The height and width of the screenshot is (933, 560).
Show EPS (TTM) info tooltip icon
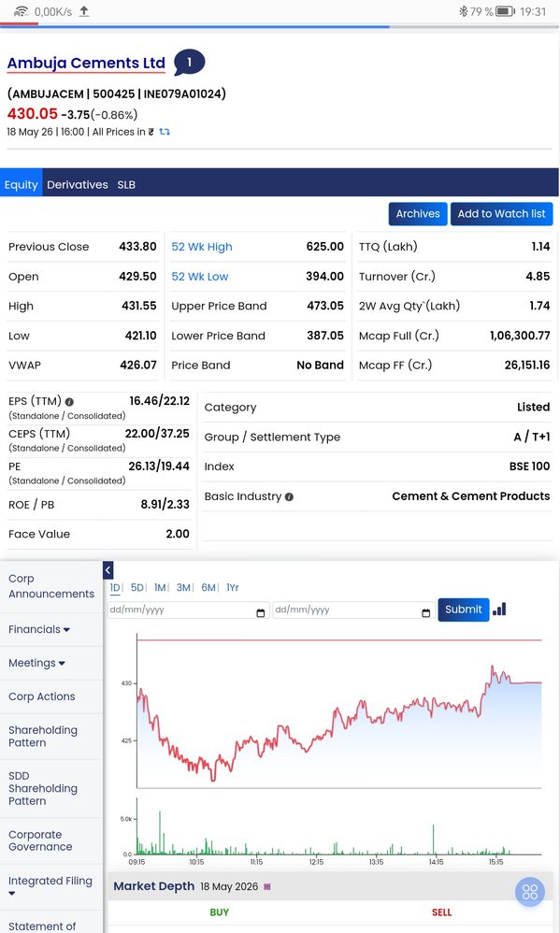(x=69, y=402)
